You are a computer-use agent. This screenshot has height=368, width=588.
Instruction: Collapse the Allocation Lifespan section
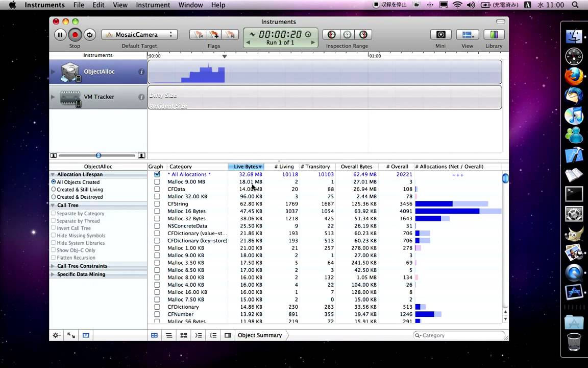[53, 175]
